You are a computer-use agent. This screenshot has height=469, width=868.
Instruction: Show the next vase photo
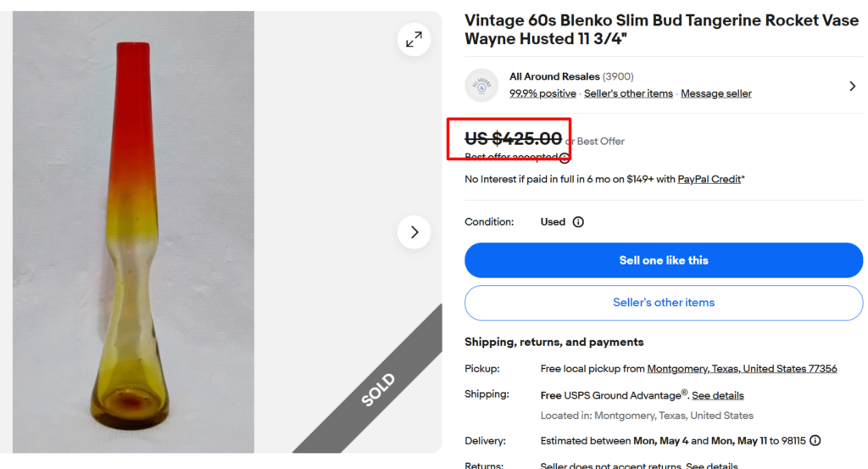pos(414,232)
